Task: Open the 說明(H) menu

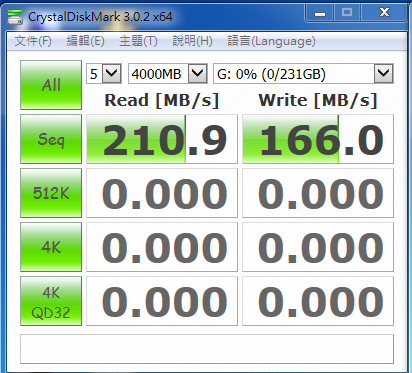Action: point(192,41)
